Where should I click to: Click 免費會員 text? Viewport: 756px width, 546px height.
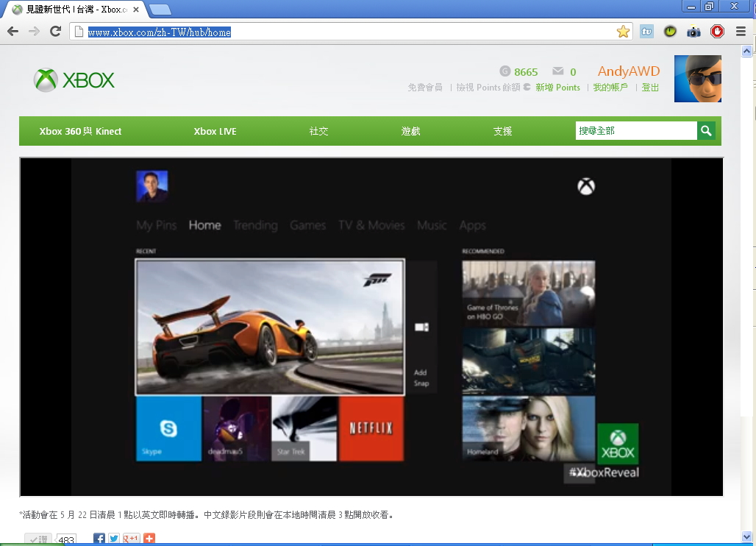coord(425,88)
